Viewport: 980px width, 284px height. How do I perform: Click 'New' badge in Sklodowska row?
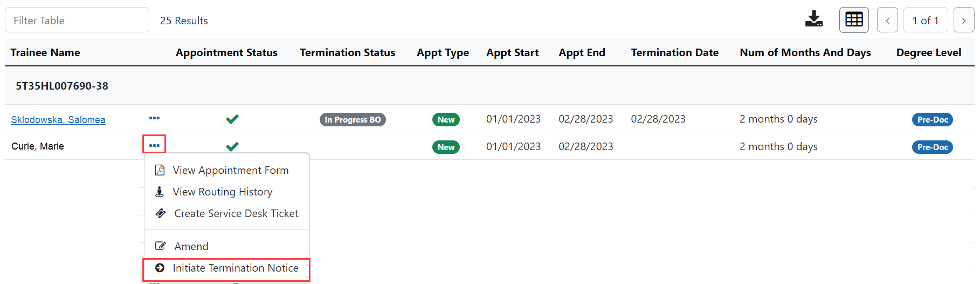pos(446,120)
